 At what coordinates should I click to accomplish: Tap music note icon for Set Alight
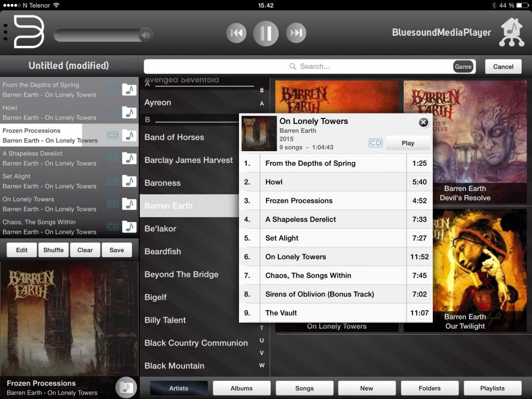coord(129,181)
